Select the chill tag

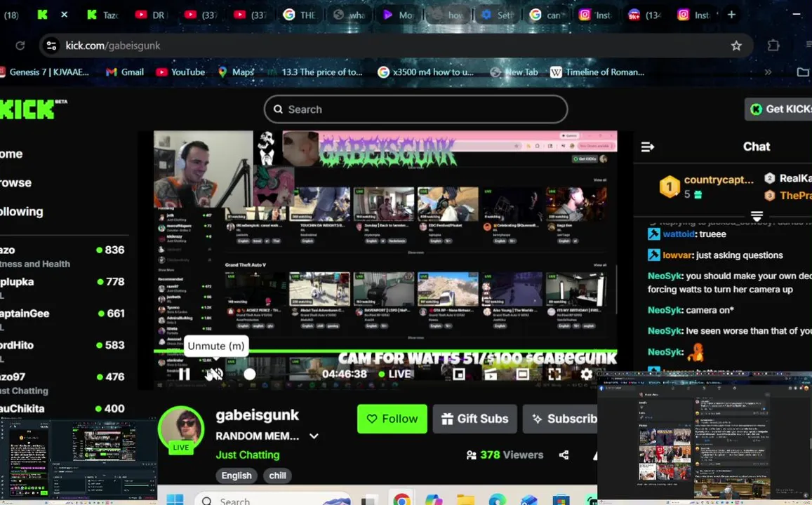[x=278, y=476]
